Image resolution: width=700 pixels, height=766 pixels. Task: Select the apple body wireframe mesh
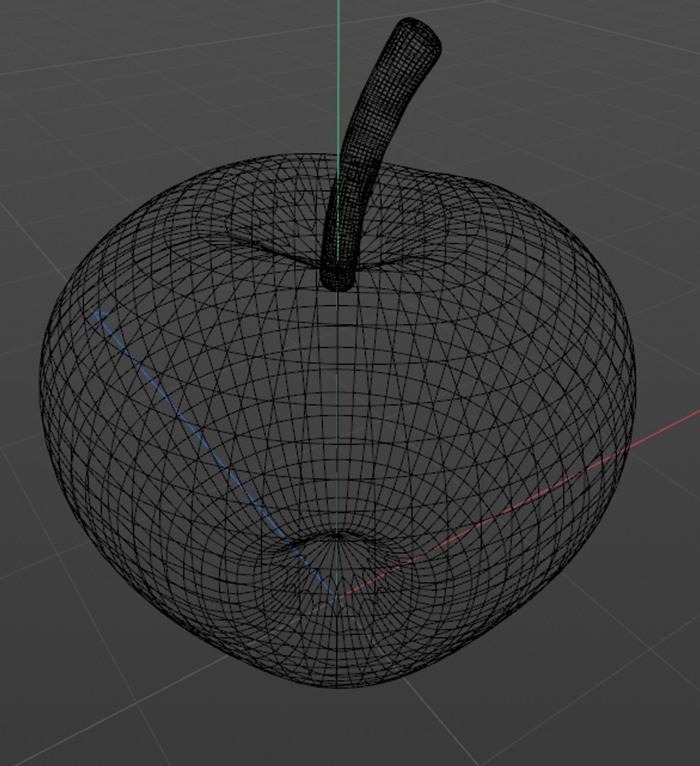337,420
